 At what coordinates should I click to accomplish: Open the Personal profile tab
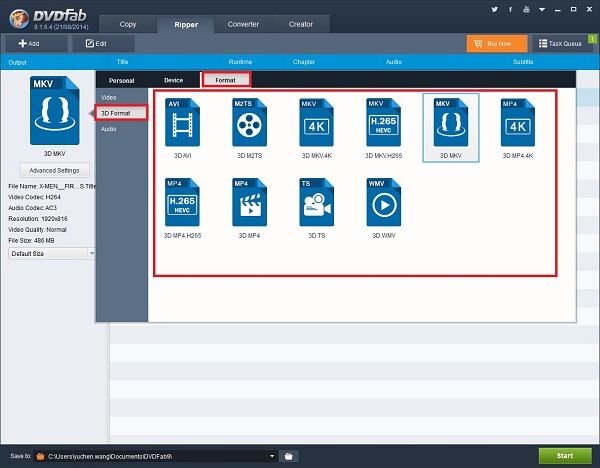click(121, 80)
